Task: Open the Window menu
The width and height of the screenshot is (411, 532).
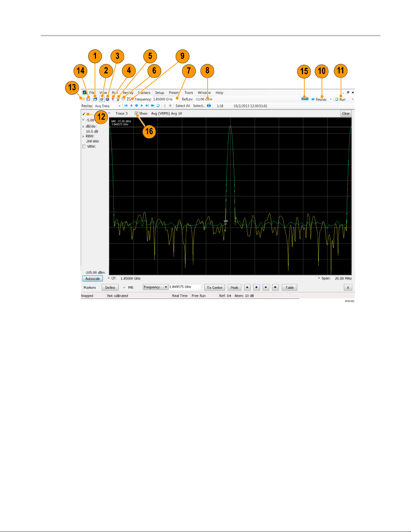Action: point(204,93)
